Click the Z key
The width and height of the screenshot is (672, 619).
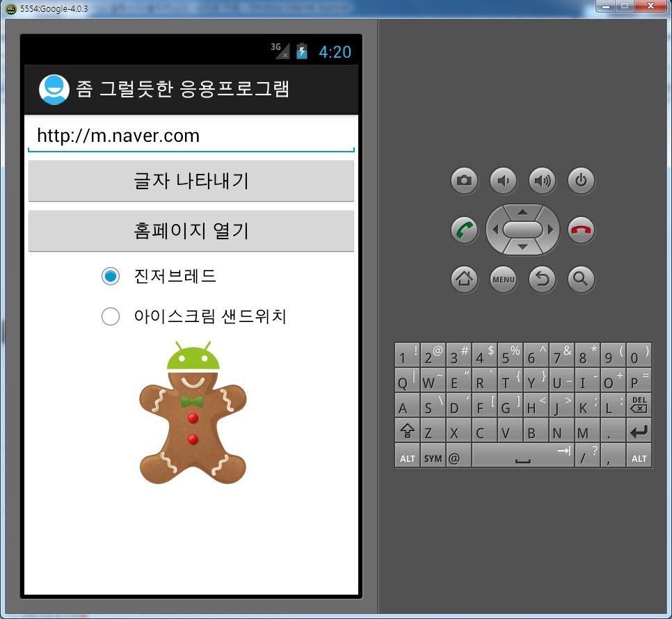point(433,430)
